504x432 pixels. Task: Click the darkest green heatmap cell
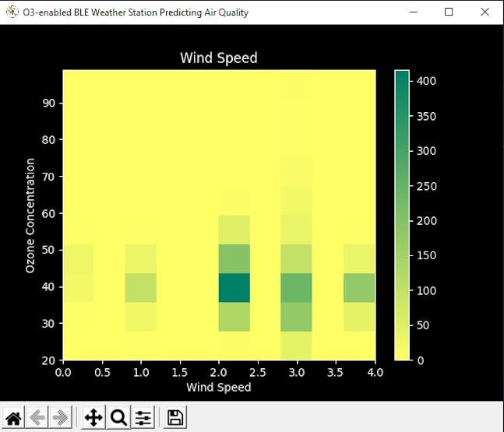point(234,287)
